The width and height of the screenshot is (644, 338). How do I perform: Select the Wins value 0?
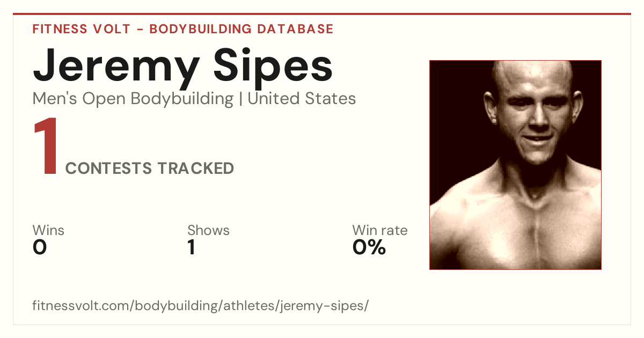click(x=40, y=247)
